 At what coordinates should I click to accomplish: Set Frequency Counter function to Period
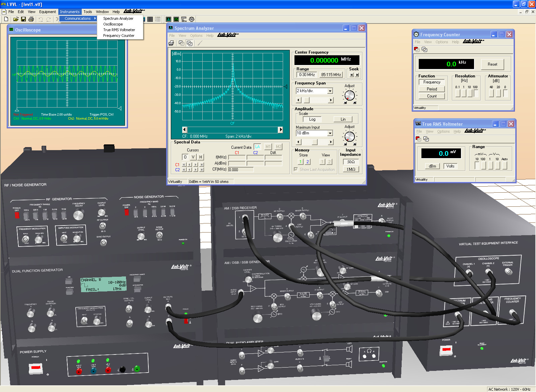click(x=431, y=89)
